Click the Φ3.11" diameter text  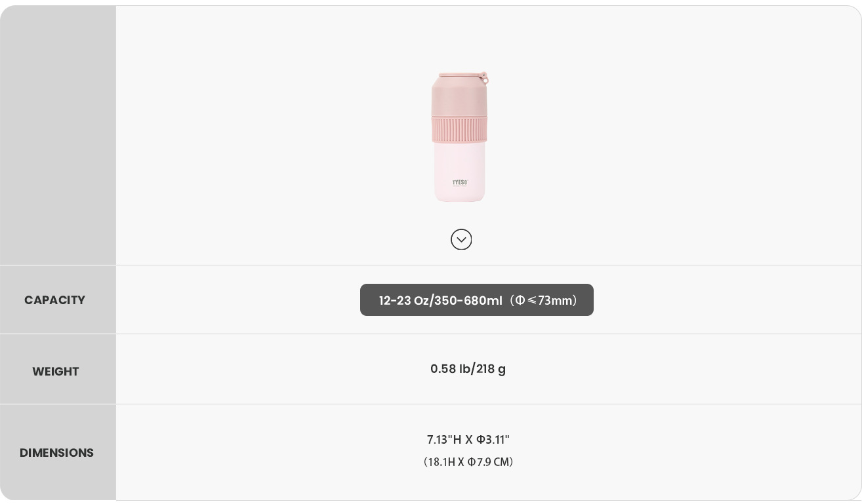pos(493,440)
